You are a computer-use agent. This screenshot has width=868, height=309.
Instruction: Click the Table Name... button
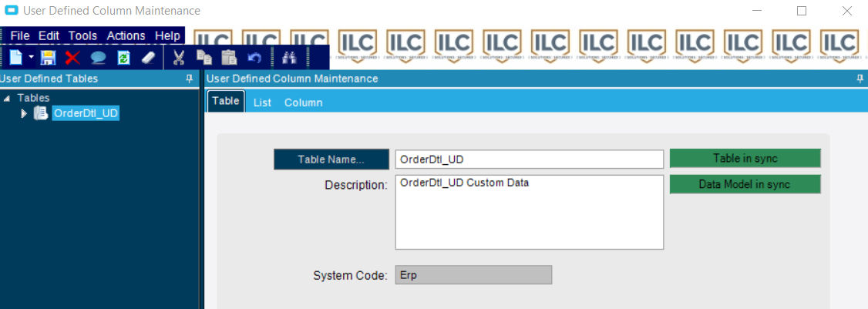click(331, 160)
